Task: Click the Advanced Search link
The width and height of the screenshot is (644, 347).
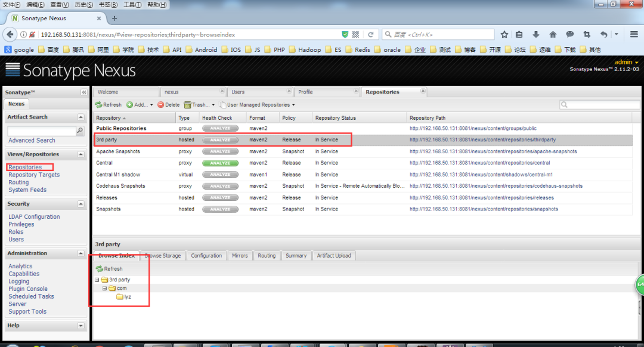Action: 32,140
